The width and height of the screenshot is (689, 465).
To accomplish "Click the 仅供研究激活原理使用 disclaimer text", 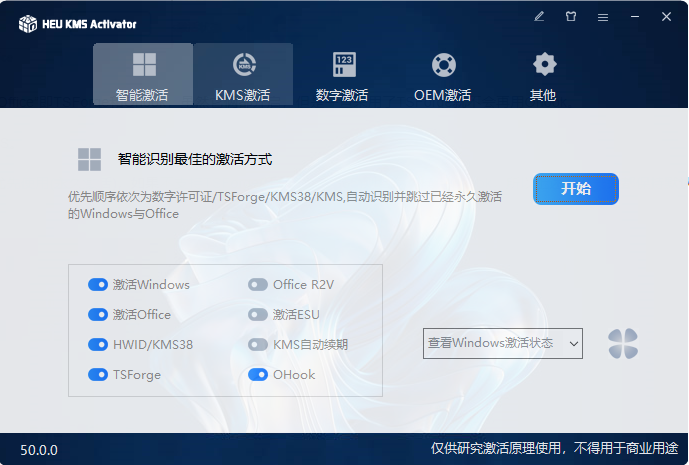I will click(554, 448).
